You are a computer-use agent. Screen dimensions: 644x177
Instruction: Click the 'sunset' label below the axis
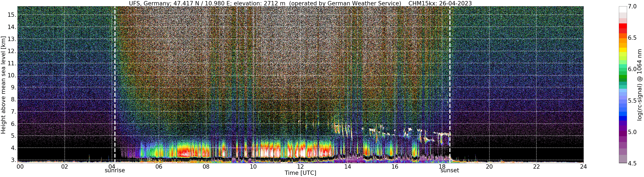[x=450, y=171]
